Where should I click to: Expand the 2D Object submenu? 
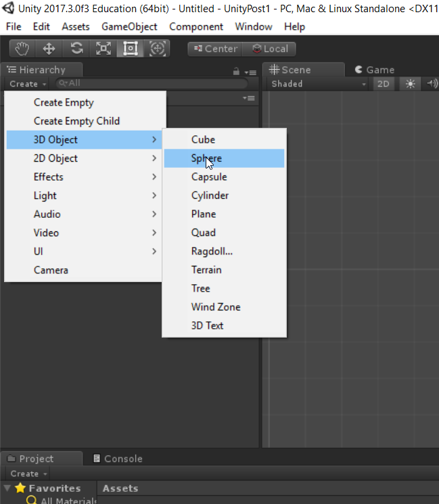84,158
